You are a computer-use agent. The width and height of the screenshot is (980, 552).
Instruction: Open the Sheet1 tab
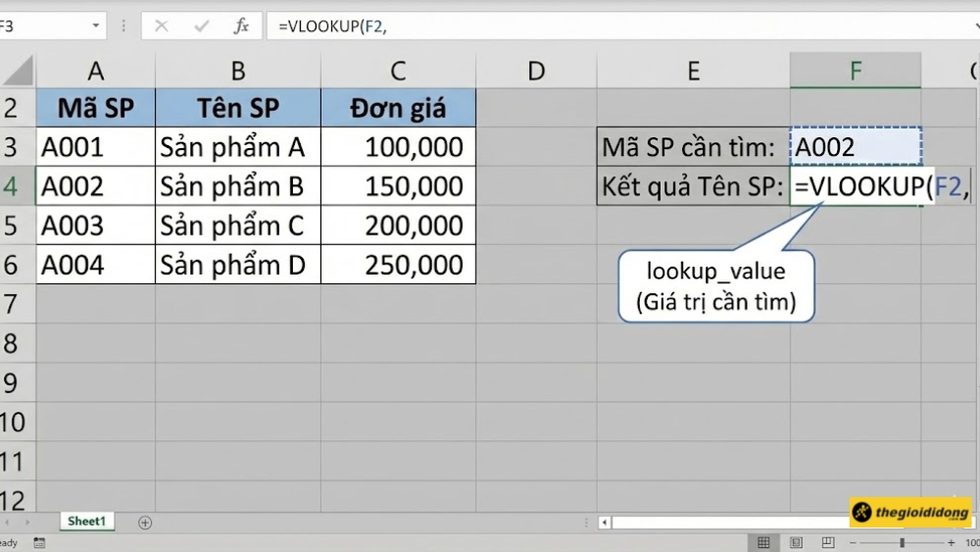87,522
